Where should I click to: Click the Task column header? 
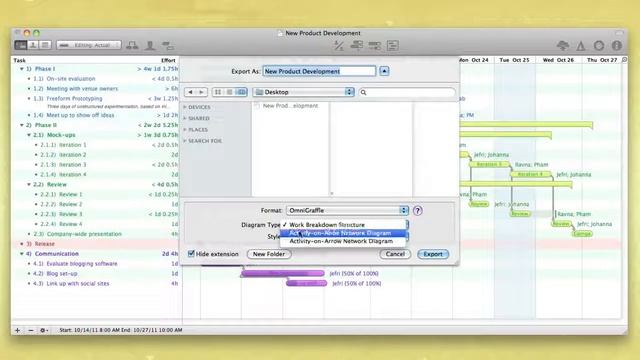point(19,60)
